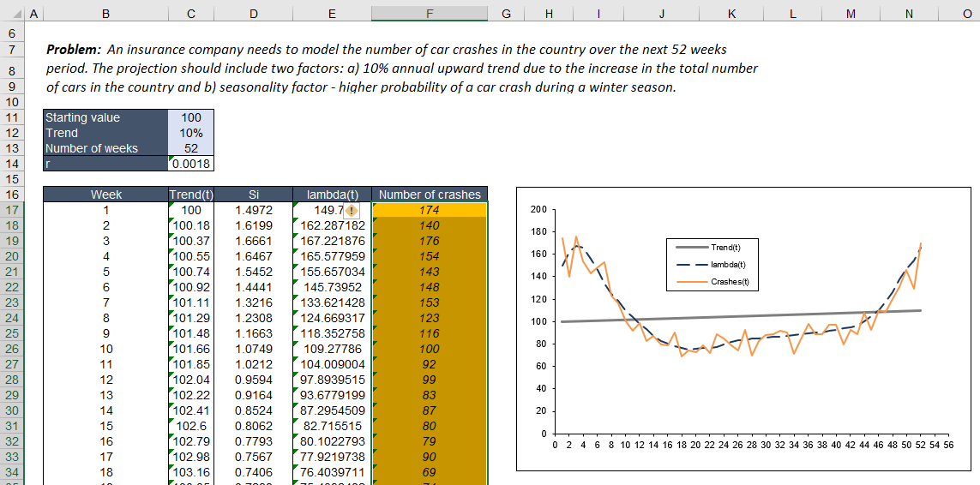
Task: Click Trend cell 102.6
Action: pos(191,426)
